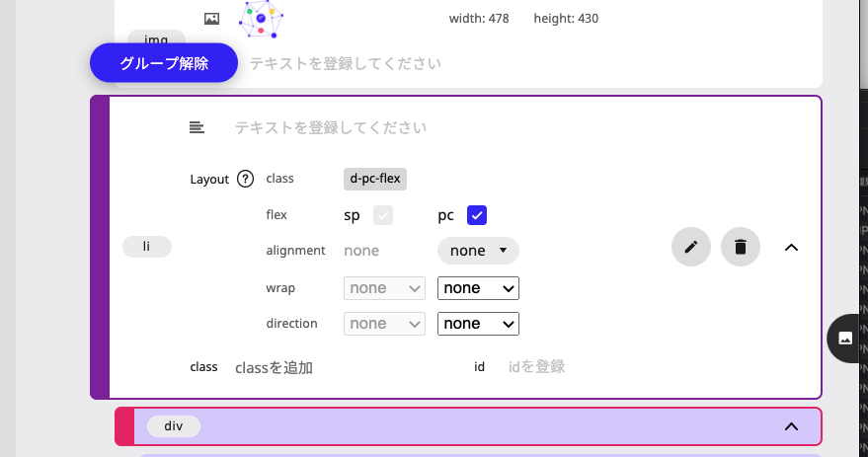Click the sp alignment none text
The height and width of the screenshot is (457, 868).
[x=361, y=251]
